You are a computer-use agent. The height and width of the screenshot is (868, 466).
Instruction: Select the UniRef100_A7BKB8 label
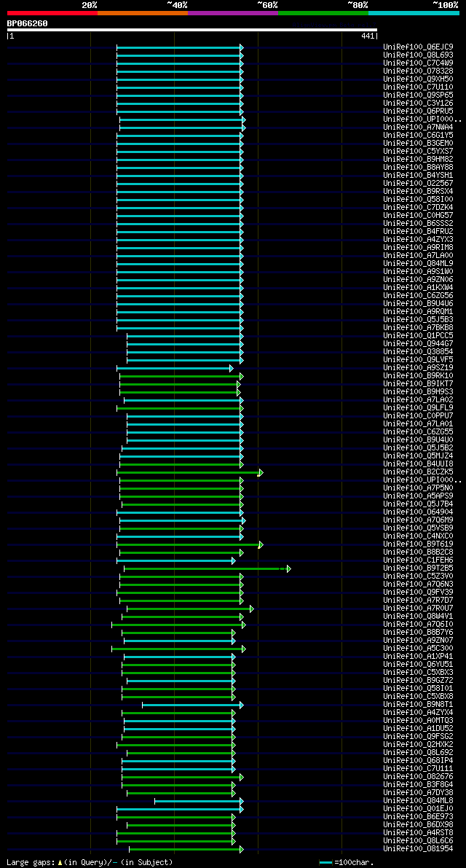pyautogui.click(x=418, y=328)
